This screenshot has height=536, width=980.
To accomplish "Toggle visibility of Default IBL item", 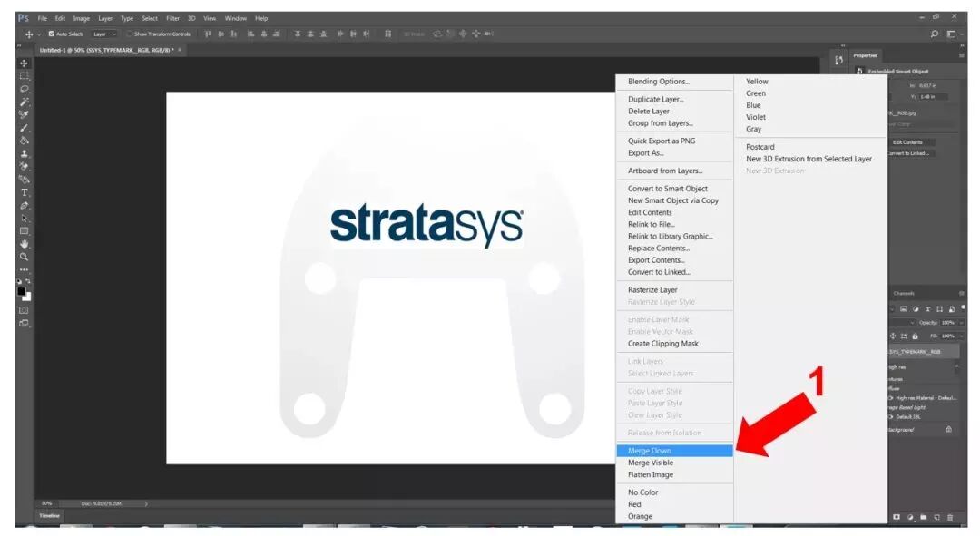I will click(891, 416).
